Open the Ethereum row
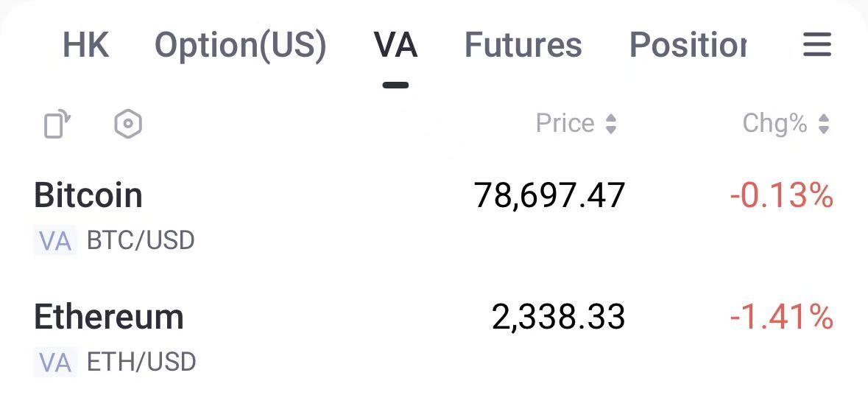 click(109, 318)
